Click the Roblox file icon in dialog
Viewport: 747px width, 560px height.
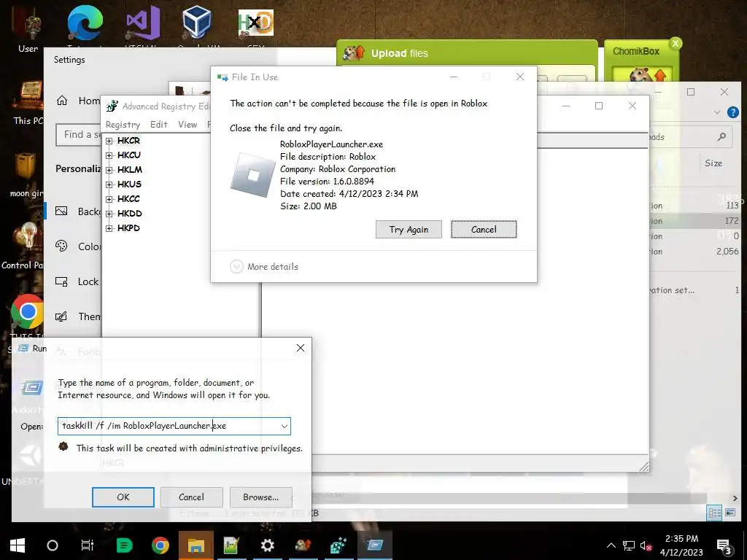253,175
